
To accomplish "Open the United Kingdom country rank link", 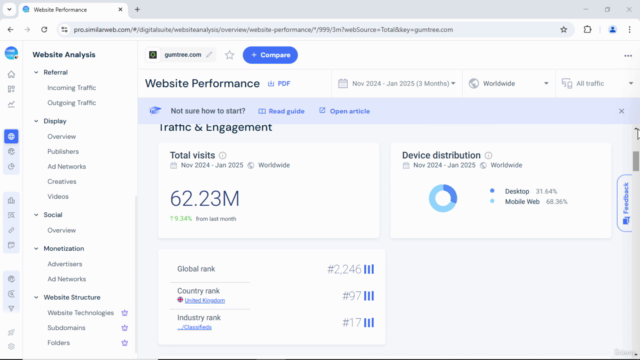I will click(x=204, y=300).
